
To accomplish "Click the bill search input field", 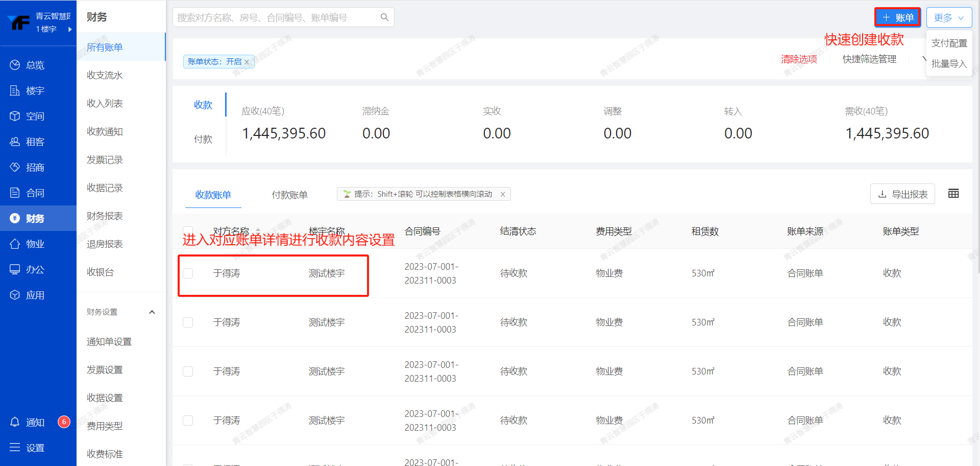I will click(x=276, y=17).
